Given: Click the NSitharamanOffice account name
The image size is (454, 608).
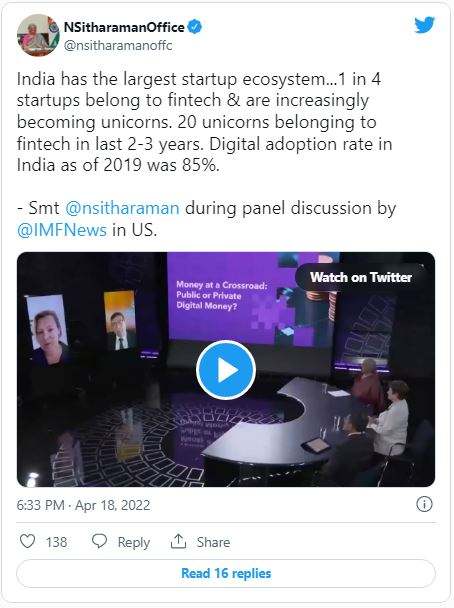Looking at the screenshot, I should (x=124, y=27).
